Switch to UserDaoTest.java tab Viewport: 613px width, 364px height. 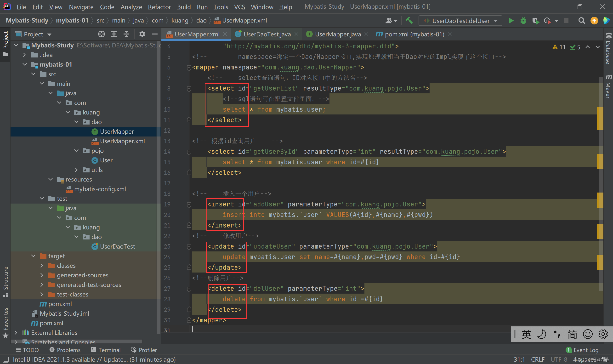(x=267, y=34)
